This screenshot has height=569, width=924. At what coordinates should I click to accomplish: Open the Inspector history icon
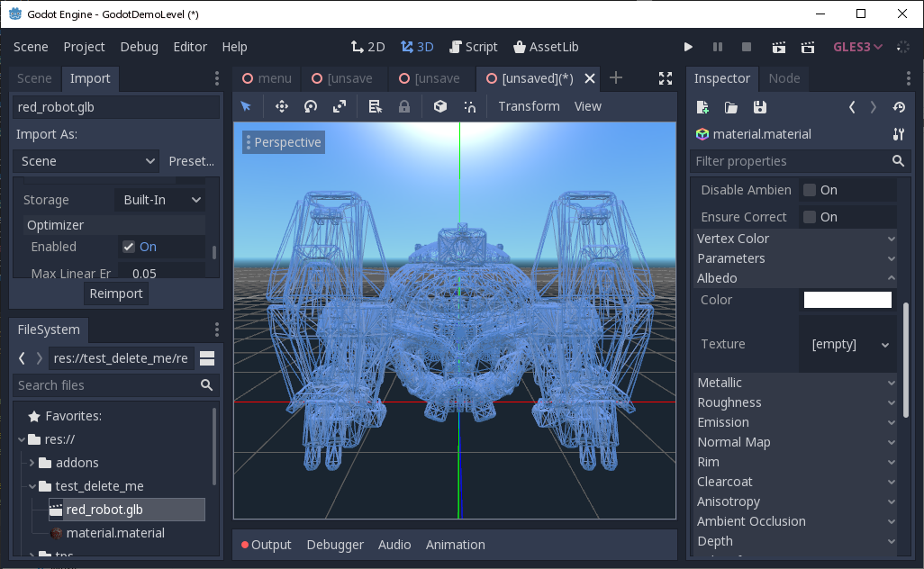(x=898, y=107)
